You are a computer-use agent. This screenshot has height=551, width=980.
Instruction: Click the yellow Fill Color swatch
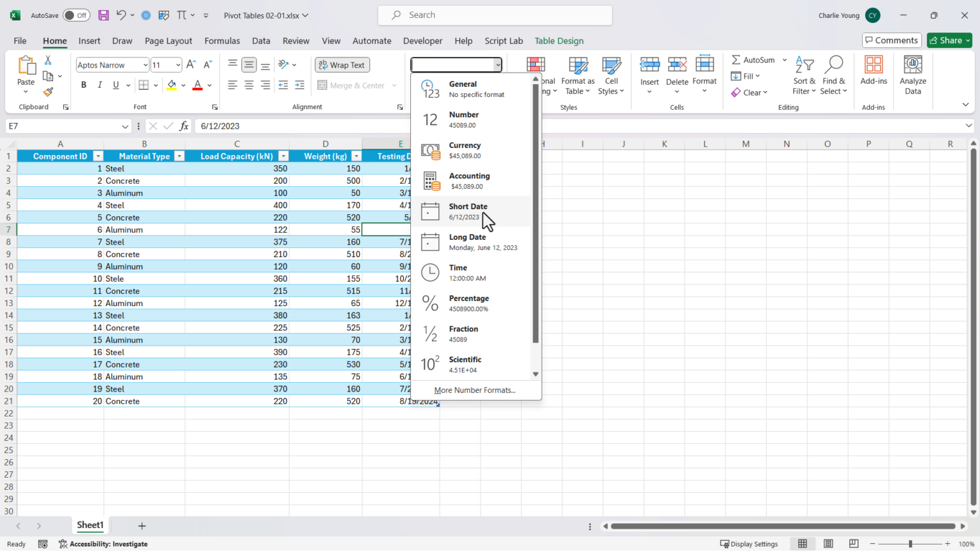coord(171,84)
